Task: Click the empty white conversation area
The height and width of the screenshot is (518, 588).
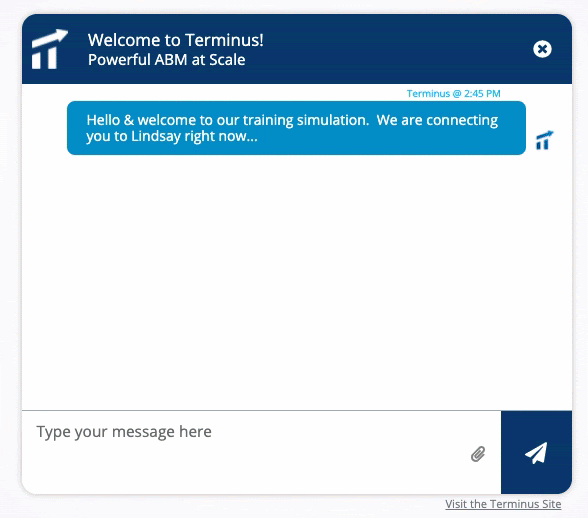Action: (x=296, y=281)
